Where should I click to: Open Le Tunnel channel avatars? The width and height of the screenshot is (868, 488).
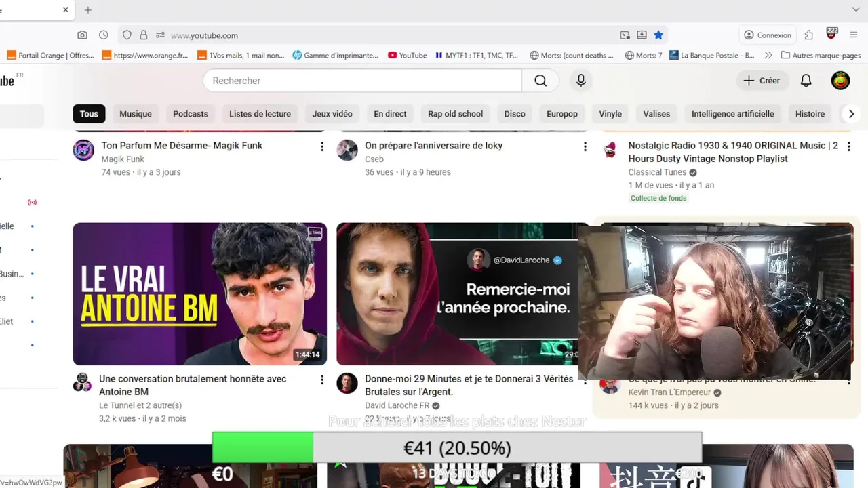click(x=83, y=382)
